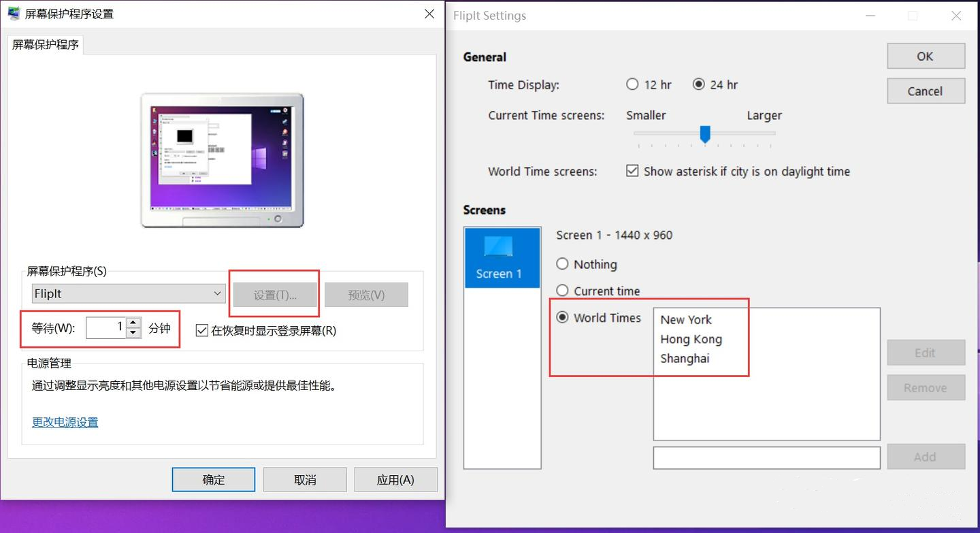The image size is (980, 533).
Task: Increase the wait minutes with the up arrow
Action: tap(134, 323)
